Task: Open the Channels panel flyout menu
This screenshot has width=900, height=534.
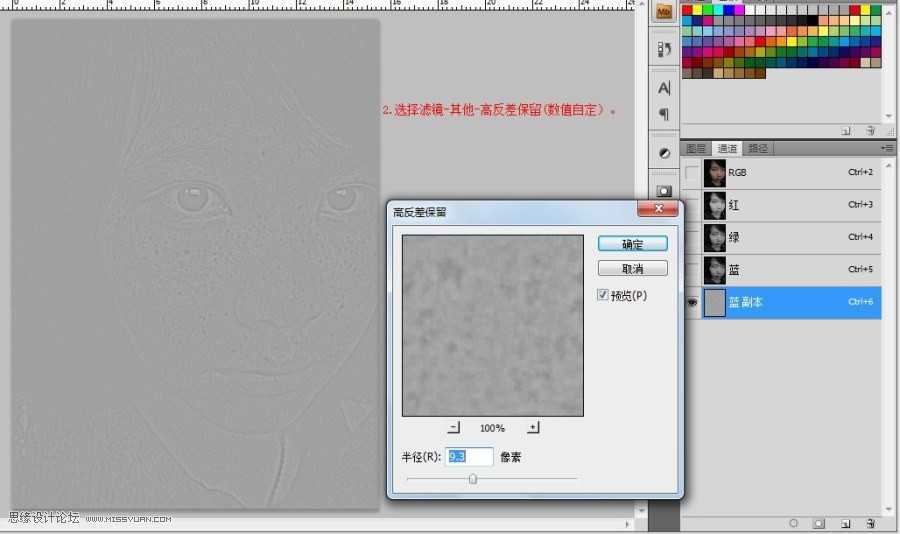Action: [887, 148]
